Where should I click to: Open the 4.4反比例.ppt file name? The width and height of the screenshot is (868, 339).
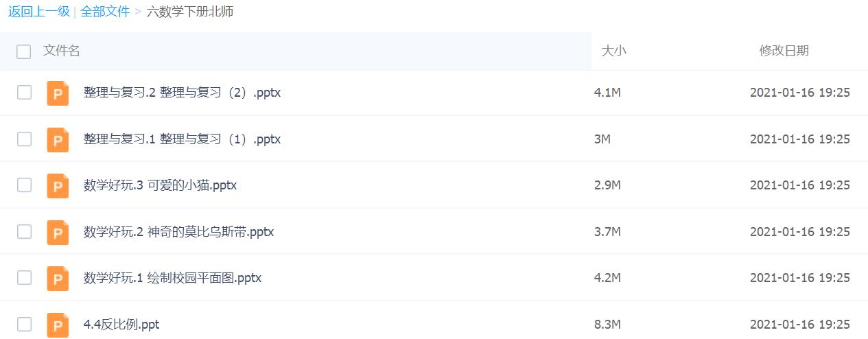pyautogui.click(x=121, y=325)
